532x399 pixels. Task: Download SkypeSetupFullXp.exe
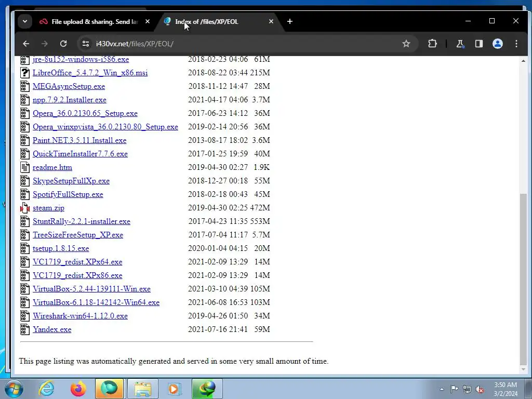click(71, 181)
